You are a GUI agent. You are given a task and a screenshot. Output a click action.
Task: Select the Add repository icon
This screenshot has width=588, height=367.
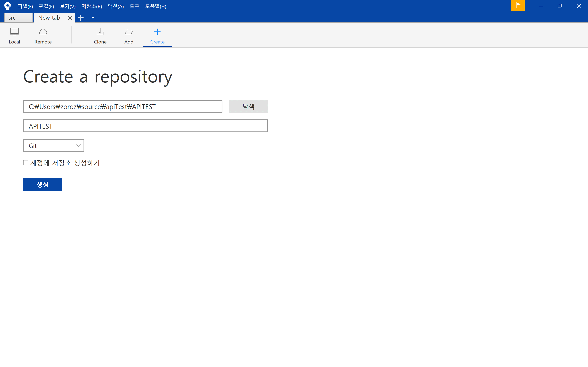pos(129,36)
